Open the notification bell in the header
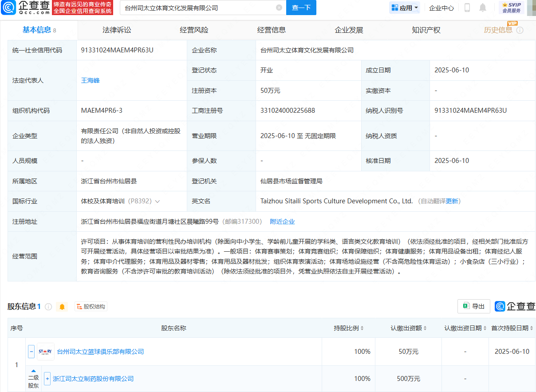 click(483, 8)
